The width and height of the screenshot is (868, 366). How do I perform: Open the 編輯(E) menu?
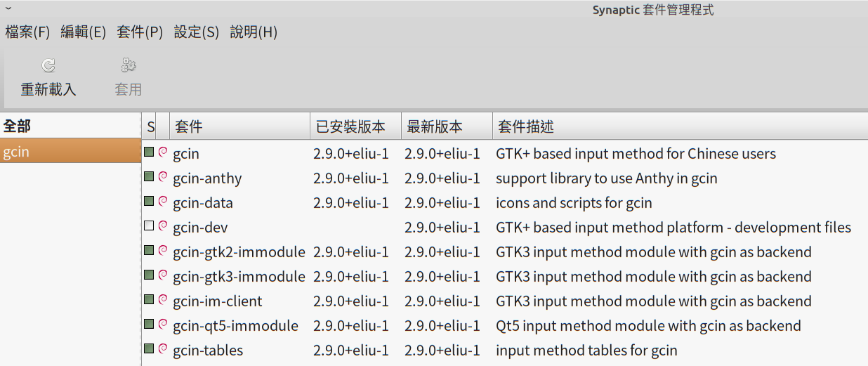tap(83, 32)
